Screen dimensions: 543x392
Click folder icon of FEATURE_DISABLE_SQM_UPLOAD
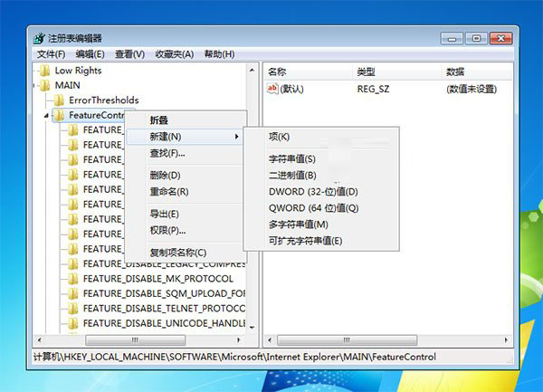(72, 293)
